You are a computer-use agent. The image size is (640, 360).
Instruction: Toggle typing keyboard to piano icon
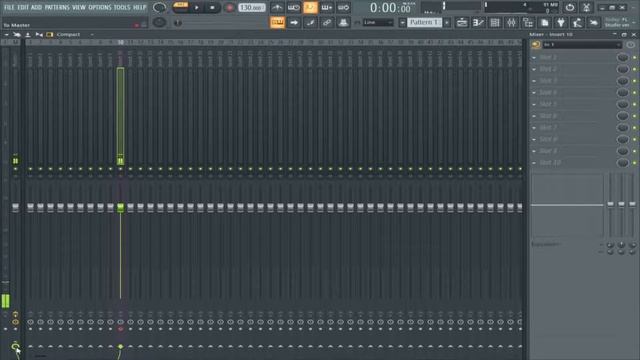pyautogui.click(x=278, y=22)
